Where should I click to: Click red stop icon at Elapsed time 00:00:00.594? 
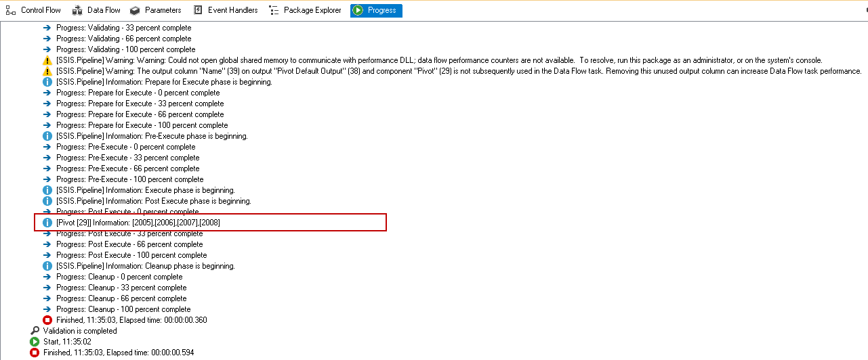(x=35, y=353)
